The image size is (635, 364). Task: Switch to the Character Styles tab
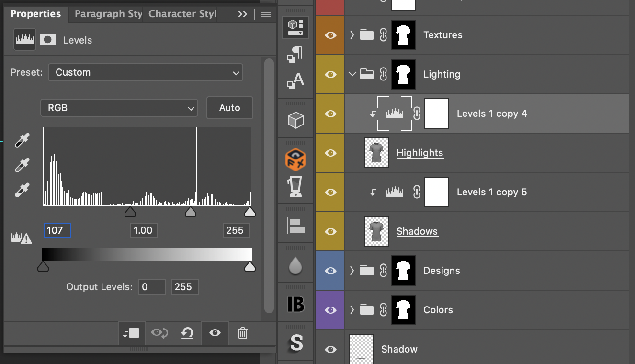click(x=182, y=14)
